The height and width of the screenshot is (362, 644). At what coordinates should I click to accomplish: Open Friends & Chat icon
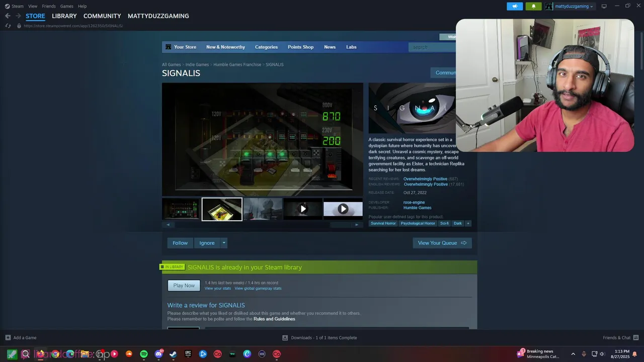636,338
